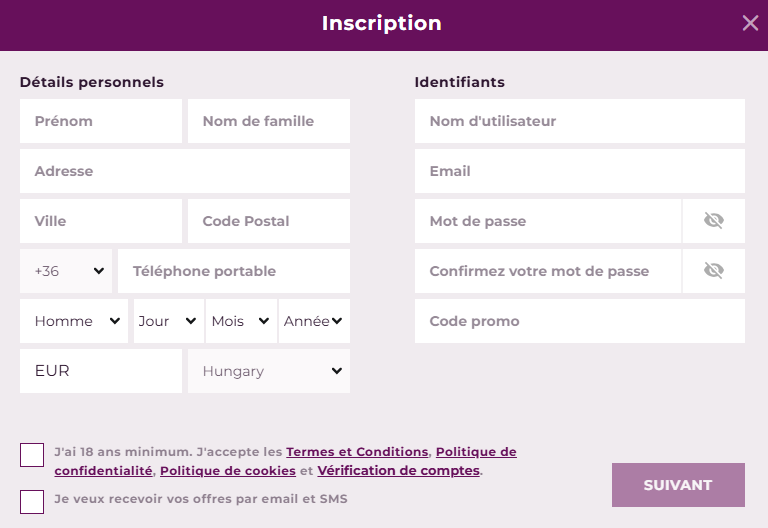Open the Jour day selector
The width and height of the screenshot is (768, 528).
(168, 321)
